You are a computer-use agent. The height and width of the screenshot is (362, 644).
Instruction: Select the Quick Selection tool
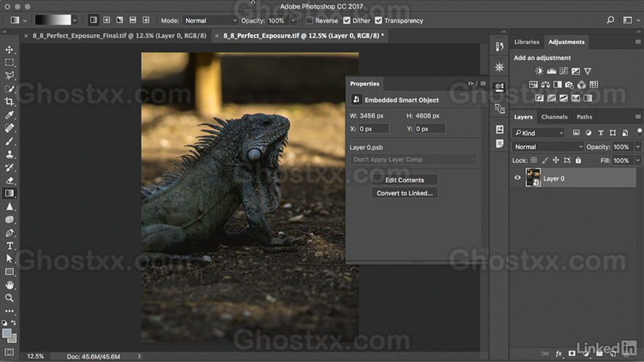[x=9, y=88]
